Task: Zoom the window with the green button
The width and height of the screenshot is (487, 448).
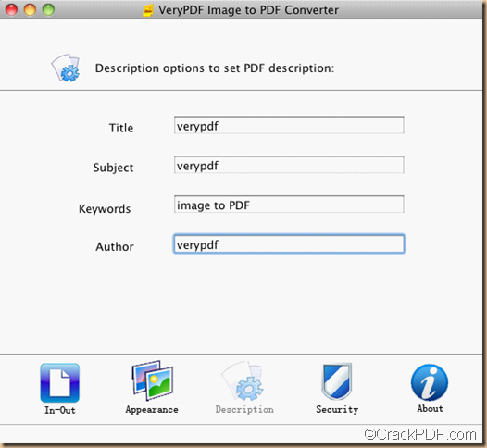Action: coord(48,9)
